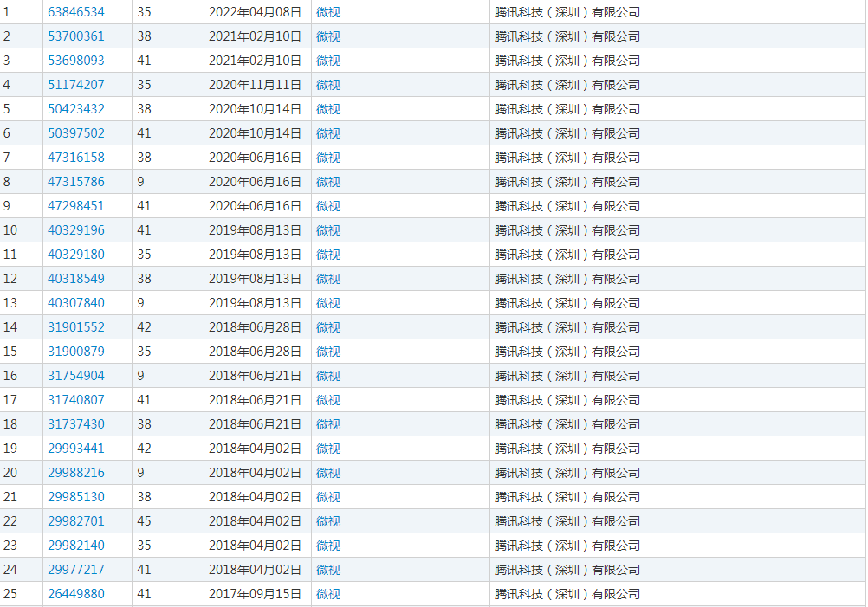Click the date 2019年08月13日 in row 11
868x607 pixels.
point(256,255)
